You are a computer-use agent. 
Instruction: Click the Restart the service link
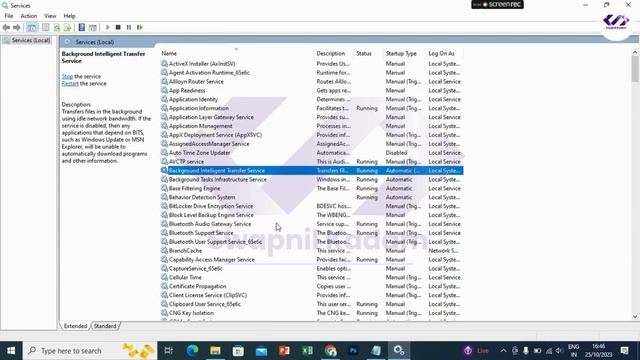click(x=70, y=83)
